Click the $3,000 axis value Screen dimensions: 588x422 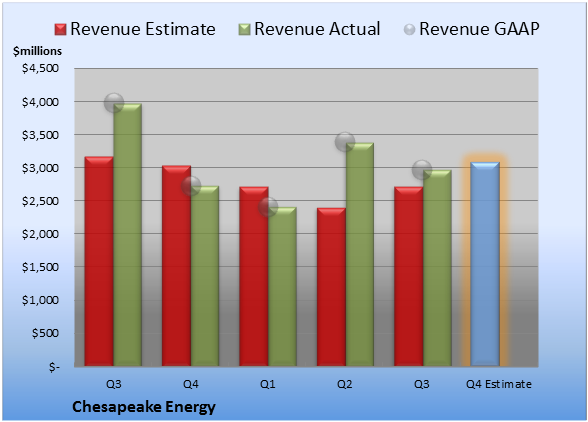pos(40,168)
